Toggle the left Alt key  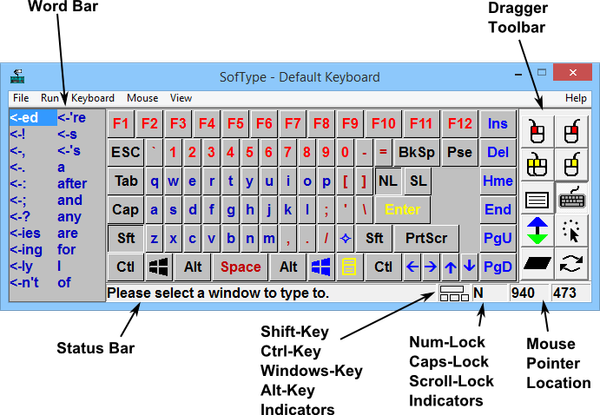click(x=193, y=267)
